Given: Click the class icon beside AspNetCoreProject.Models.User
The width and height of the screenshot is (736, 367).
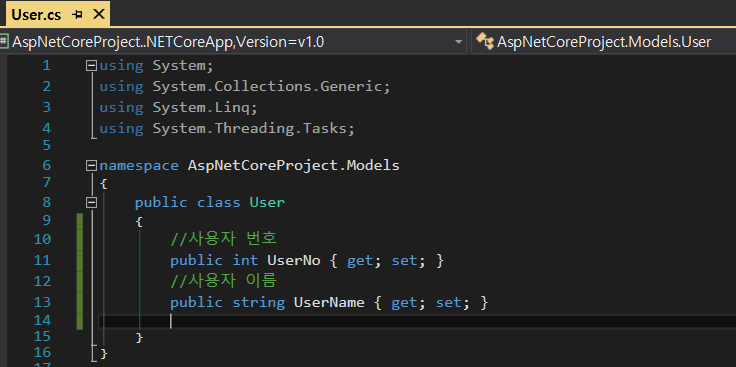Looking at the screenshot, I should tap(485, 42).
